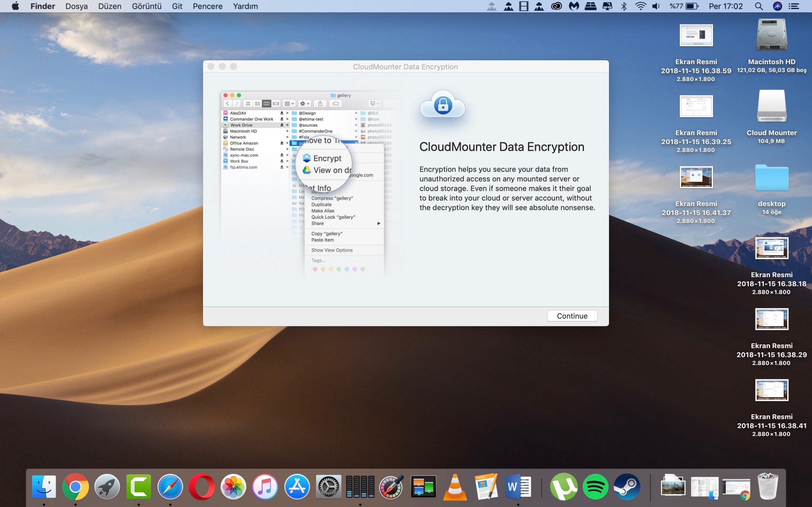Open the Görüntü menu

(x=147, y=6)
